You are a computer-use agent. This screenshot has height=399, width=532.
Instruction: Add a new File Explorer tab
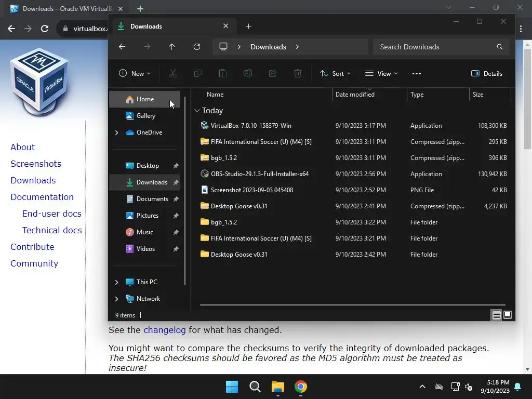click(x=249, y=26)
